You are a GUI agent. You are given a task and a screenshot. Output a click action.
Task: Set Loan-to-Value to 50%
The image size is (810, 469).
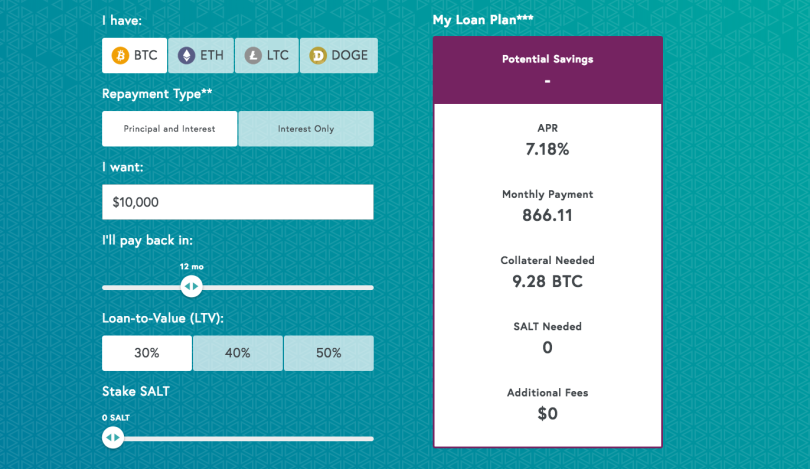click(329, 353)
